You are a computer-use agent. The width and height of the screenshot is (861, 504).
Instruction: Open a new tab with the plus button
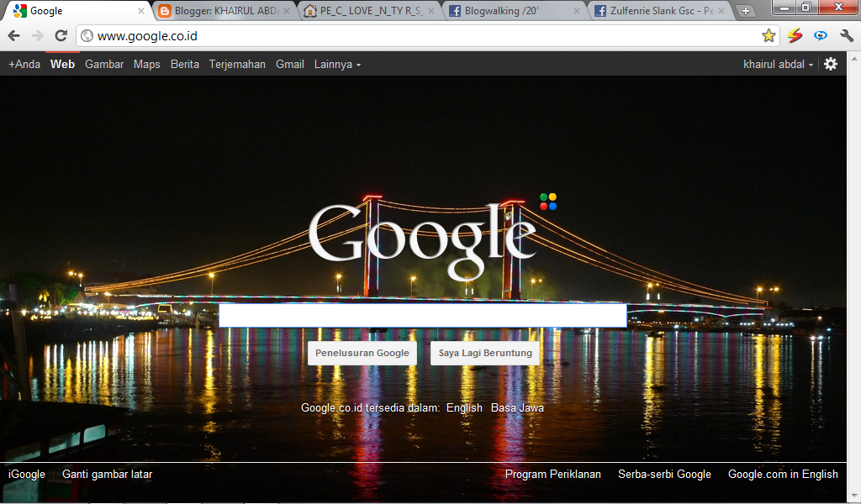pos(745,11)
